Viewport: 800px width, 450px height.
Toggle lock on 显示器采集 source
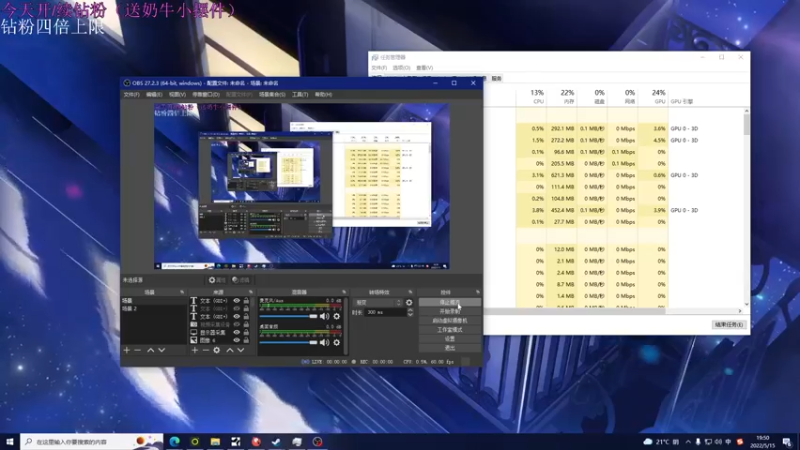point(246,332)
